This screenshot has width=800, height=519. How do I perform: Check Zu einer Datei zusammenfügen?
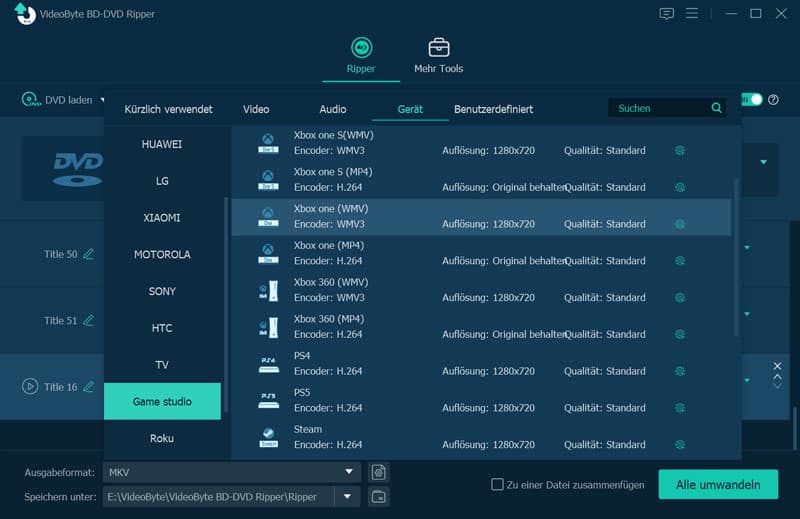click(497, 484)
